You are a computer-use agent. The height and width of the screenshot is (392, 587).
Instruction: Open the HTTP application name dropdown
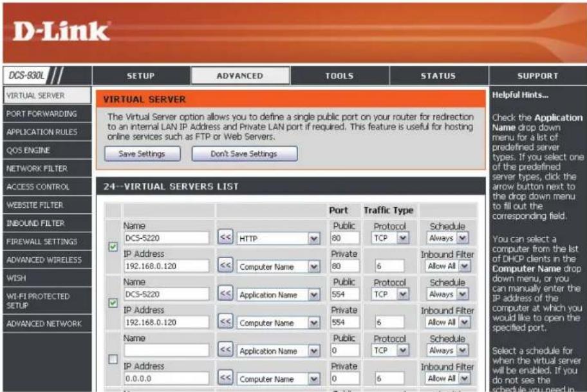(279, 238)
